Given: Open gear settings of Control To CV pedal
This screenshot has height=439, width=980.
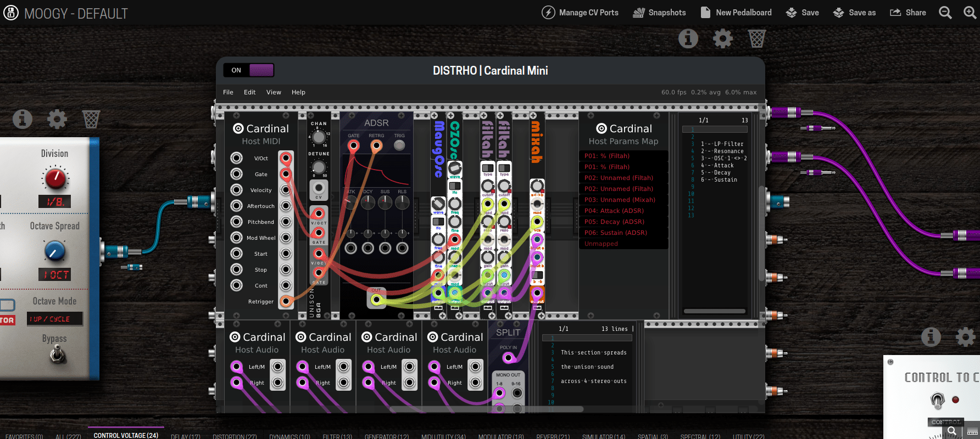Looking at the screenshot, I should click(965, 337).
